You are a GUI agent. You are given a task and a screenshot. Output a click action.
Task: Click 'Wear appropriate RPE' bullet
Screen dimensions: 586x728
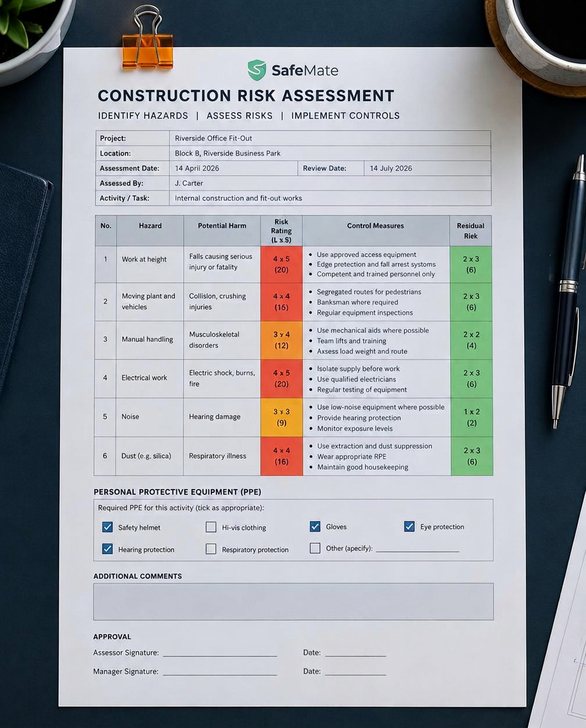tap(351, 456)
